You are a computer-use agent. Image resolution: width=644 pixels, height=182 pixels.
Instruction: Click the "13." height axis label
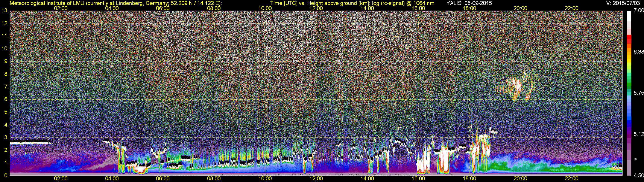(x=5, y=11)
